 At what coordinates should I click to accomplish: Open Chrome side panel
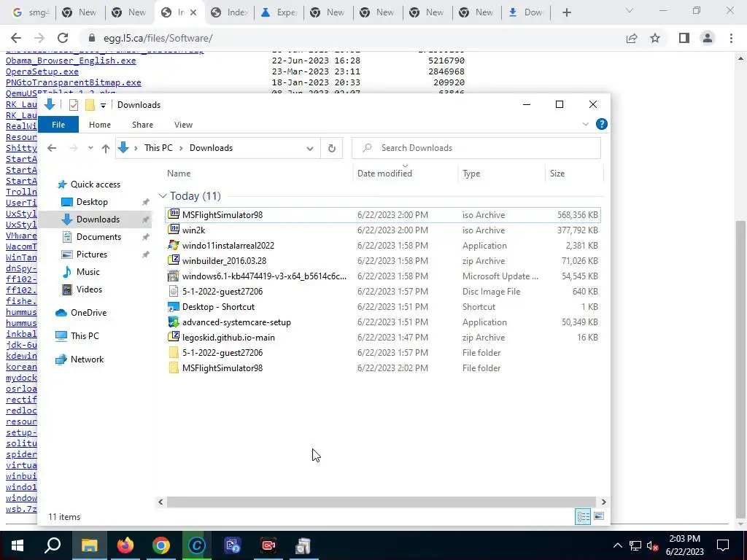684,38
